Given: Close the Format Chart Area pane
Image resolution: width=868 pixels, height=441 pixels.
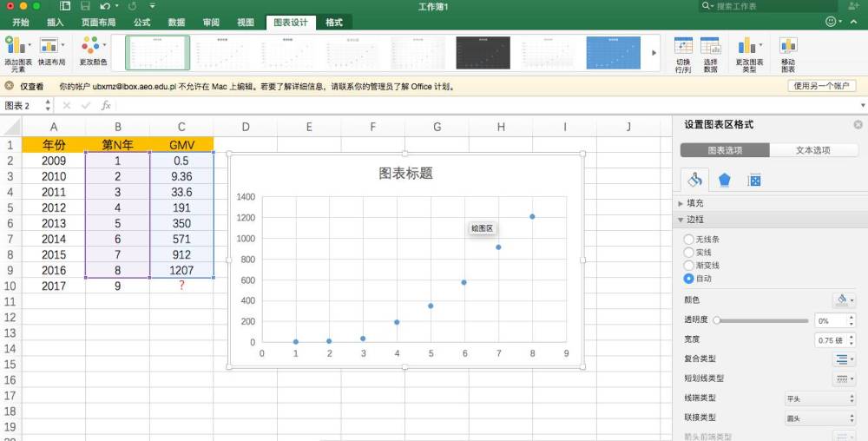Looking at the screenshot, I should 858,124.
